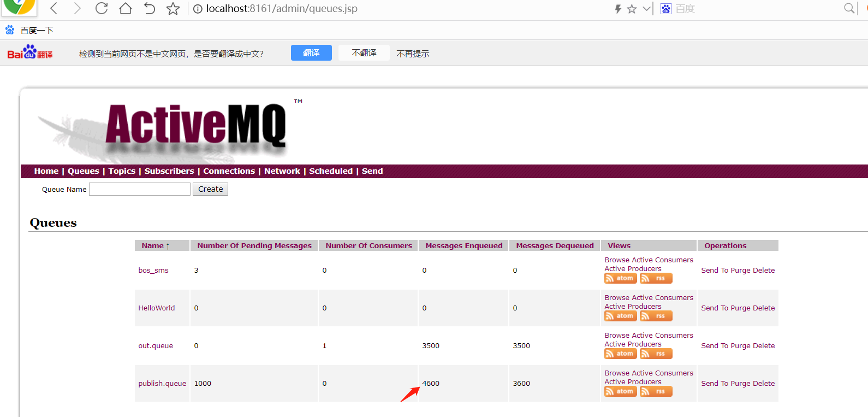This screenshot has height=417, width=868.
Task: Focus the Queue Name input field
Action: click(x=140, y=189)
